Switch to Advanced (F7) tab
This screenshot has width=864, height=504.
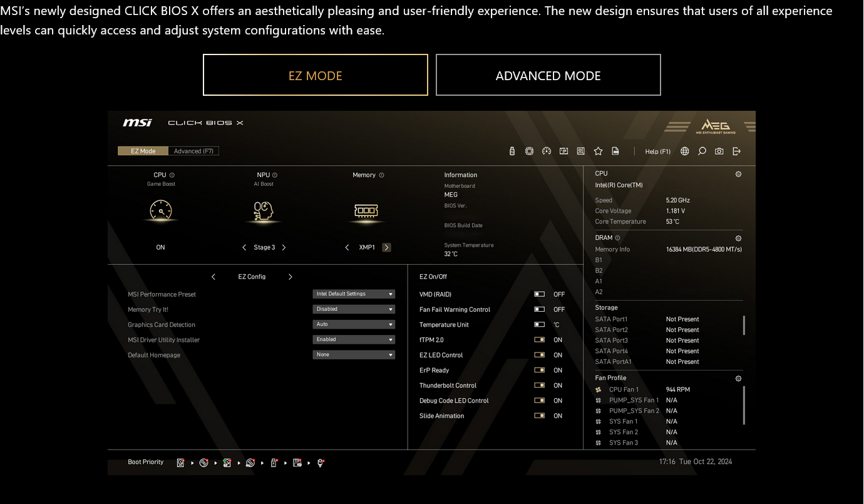pyautogui.click(x=193, y=151)
